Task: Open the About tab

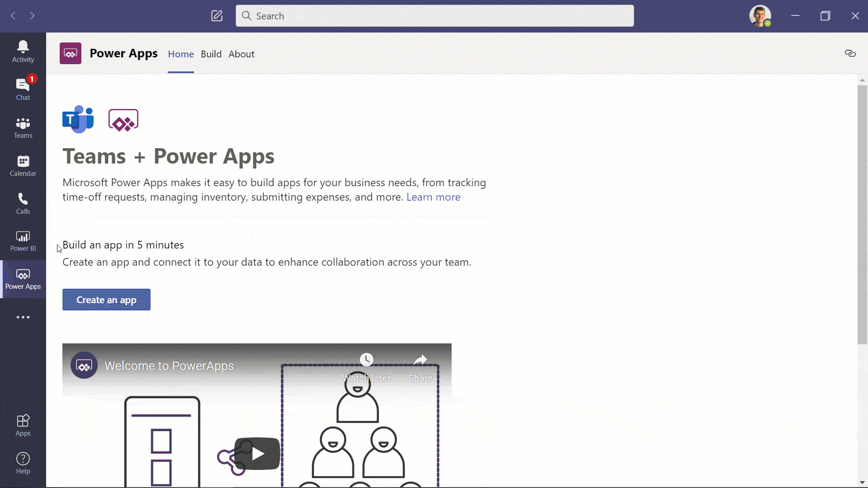Action: click(x=241, y=54)
